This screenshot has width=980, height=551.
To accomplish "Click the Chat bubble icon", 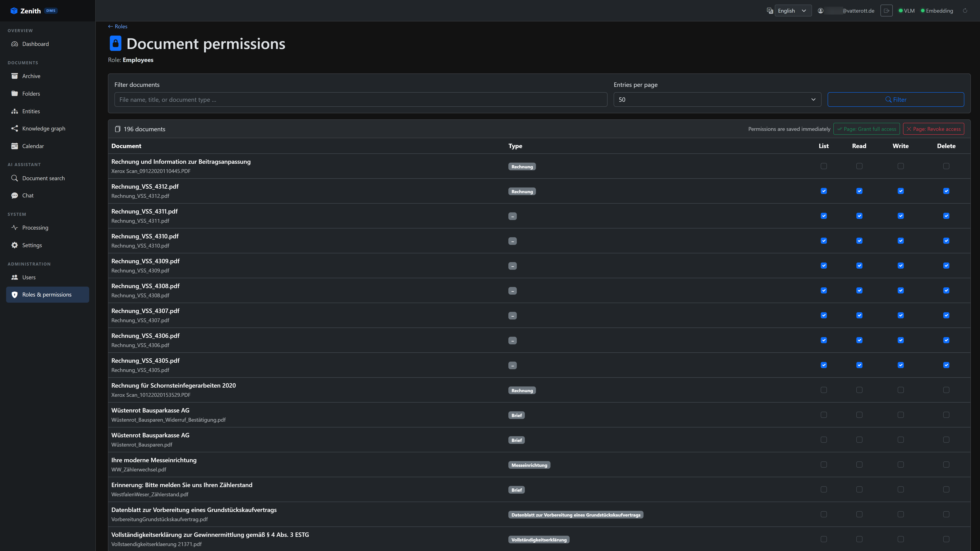I will pos(15,196).
